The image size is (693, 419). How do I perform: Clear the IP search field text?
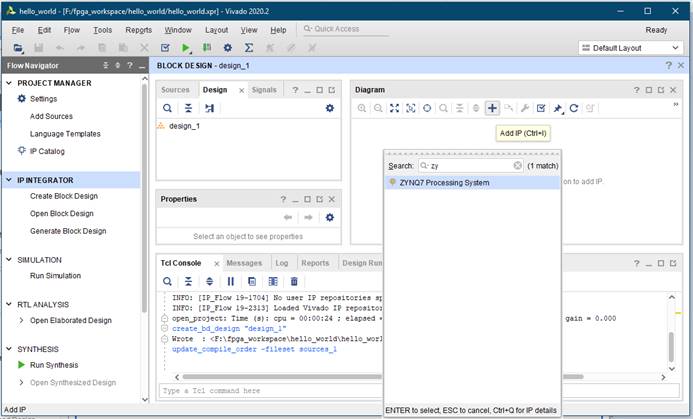coord(517,166)
